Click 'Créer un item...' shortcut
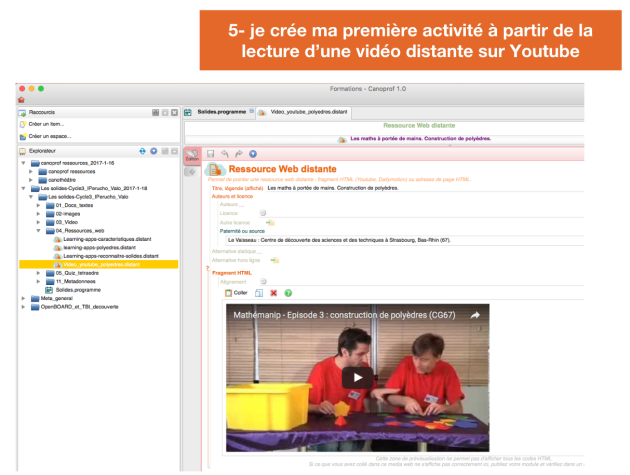 click(x=43, y=124)
